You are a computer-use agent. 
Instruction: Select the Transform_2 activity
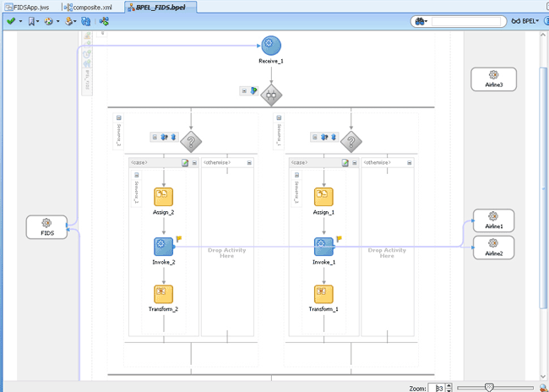coord(164,294)
